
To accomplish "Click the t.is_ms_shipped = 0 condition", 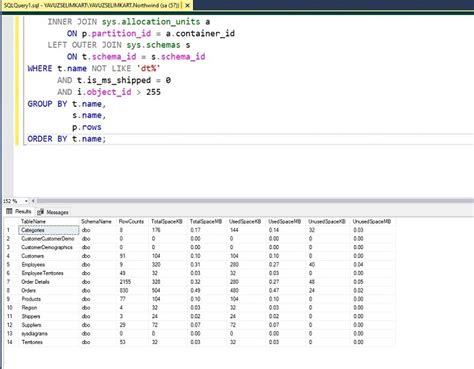I will click(124, 80).
